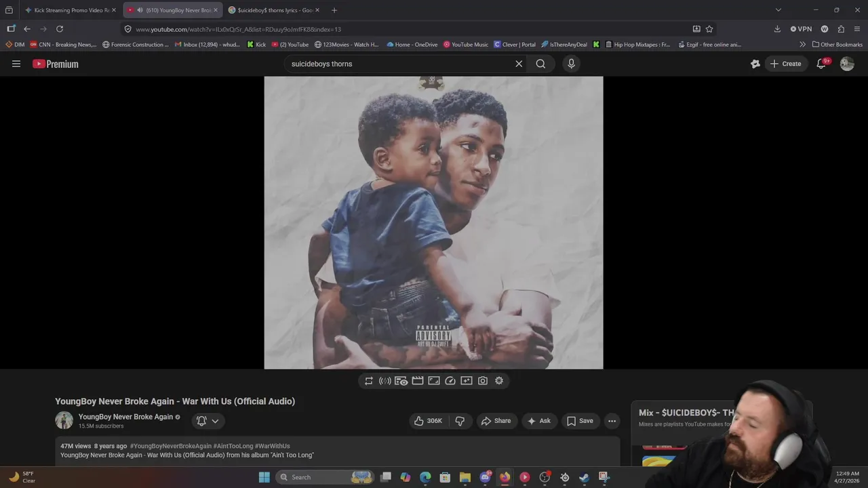Toggle the viewing mode eye icon
868x488 pixels.
click(x=401, y=381)
